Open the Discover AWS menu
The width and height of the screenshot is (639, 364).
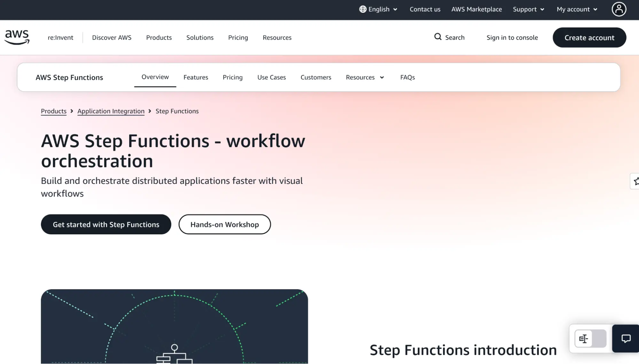click(112, 37)
